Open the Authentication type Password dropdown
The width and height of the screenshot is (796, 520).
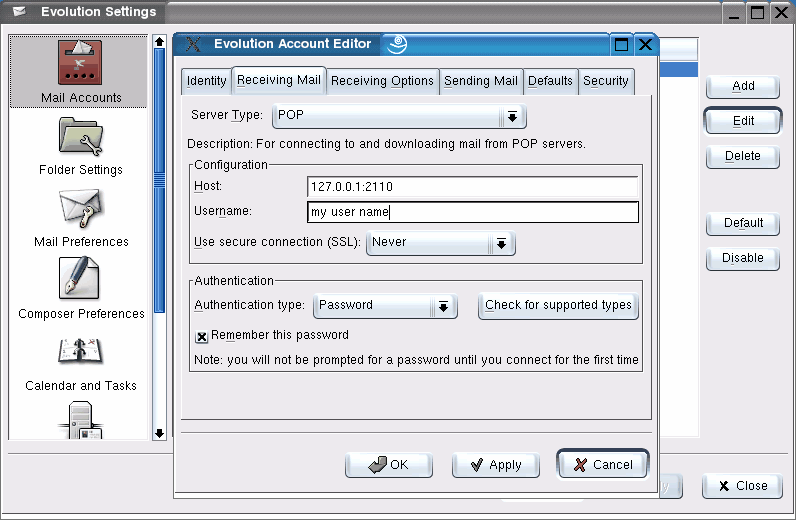(x=385, y=306)
